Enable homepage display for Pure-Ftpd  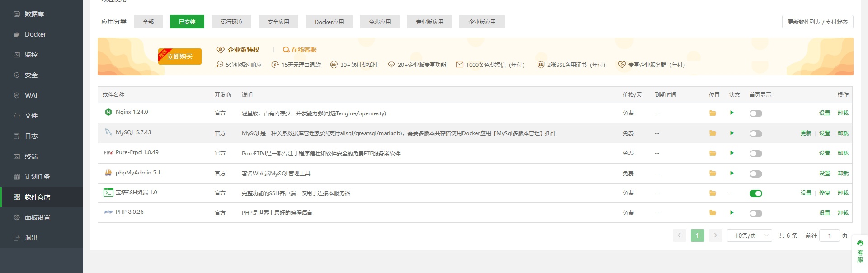click(756, 154)
